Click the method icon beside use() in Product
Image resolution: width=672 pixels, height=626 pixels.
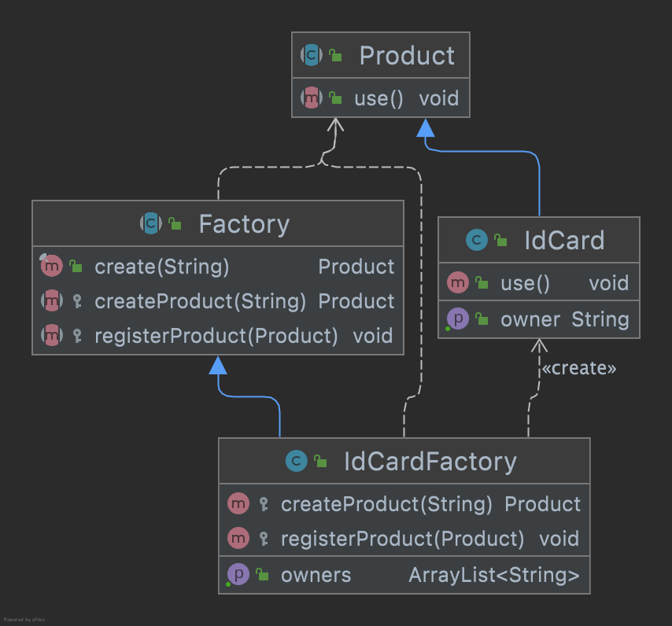pos(311,98)
